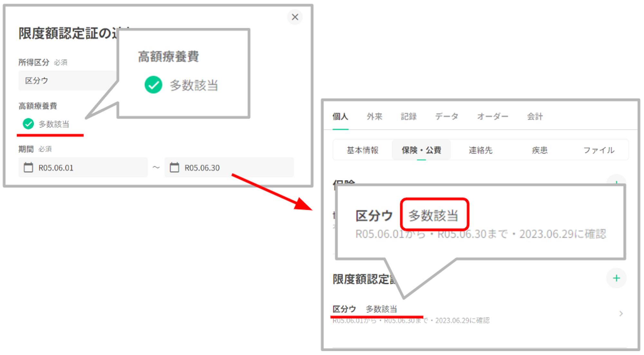The width and height of the screenshot is (644, 355).
Task: Open the データ tab
Action: tap(447, 117)
